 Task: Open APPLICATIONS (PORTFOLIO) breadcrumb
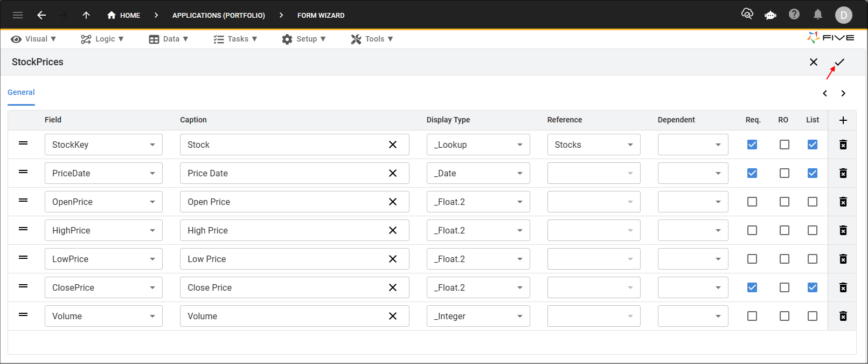click(219, 15)
